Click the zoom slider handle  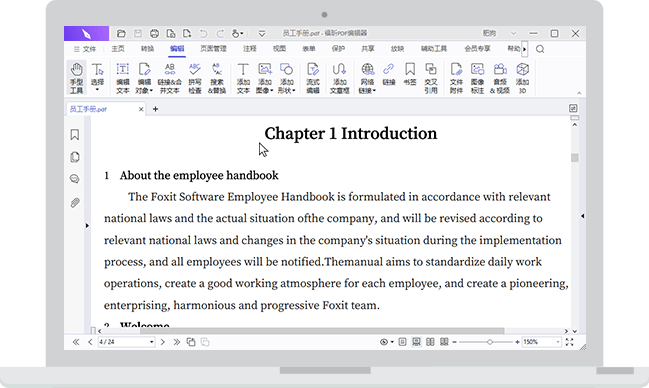[490, 342]
